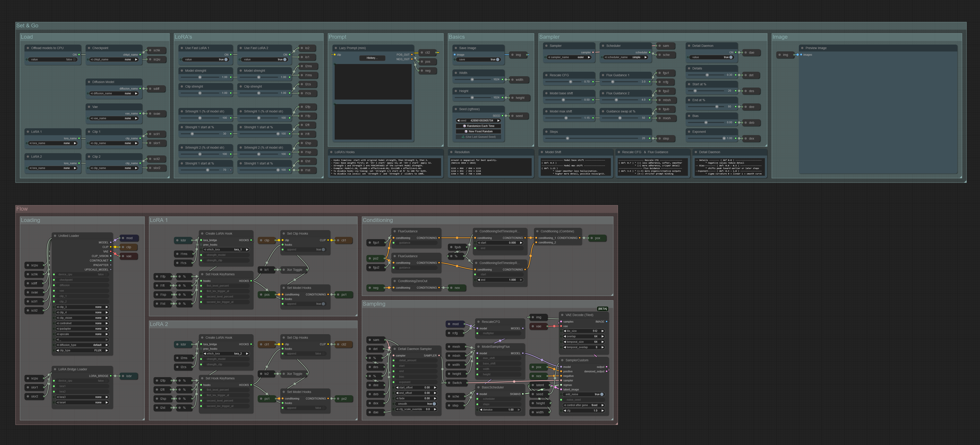This screenshot has height=445, width=980.
Task: Click the denoise field in BasicScheduler
Action: tap(500, 410)
